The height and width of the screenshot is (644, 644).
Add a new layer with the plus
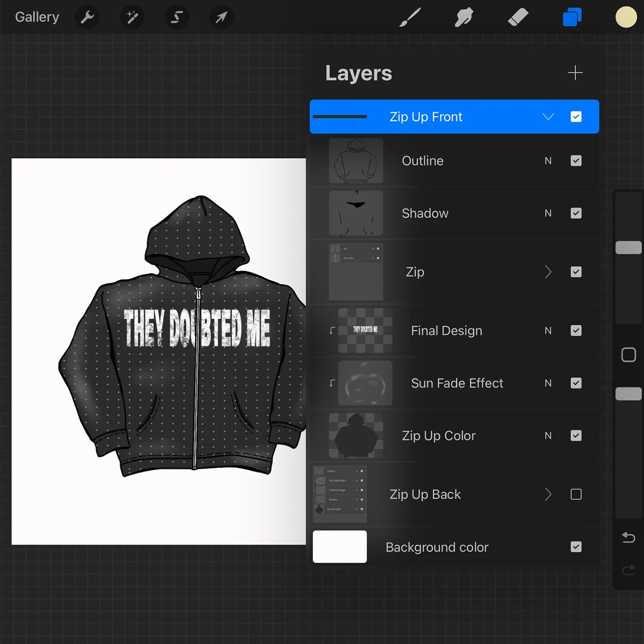click(575, 73)
